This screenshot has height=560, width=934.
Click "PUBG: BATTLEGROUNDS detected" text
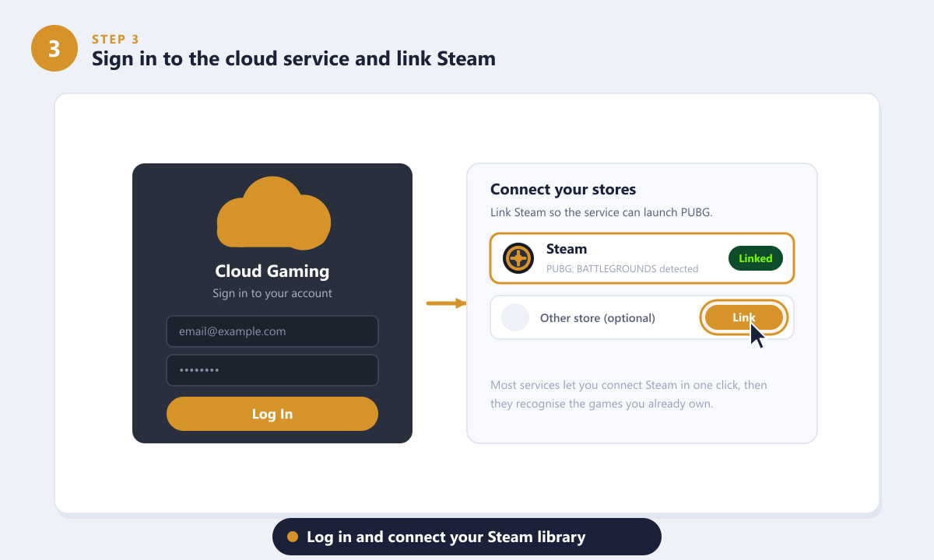coord(622,268)
